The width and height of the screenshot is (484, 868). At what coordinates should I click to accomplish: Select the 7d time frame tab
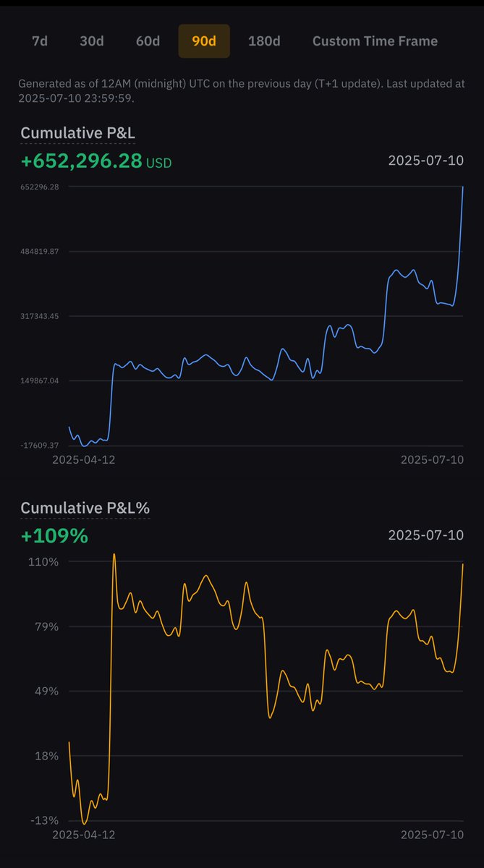[40, 41]
